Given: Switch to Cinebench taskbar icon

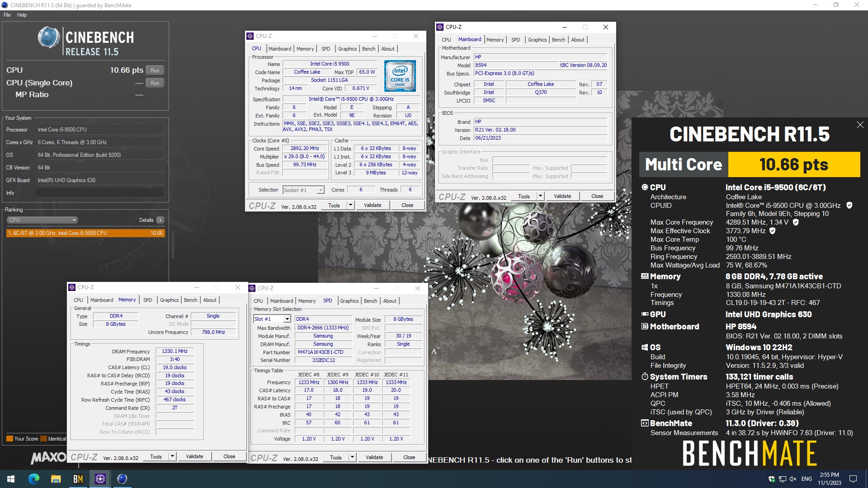Looking at the screenshot, I should [x=122, y=479].
